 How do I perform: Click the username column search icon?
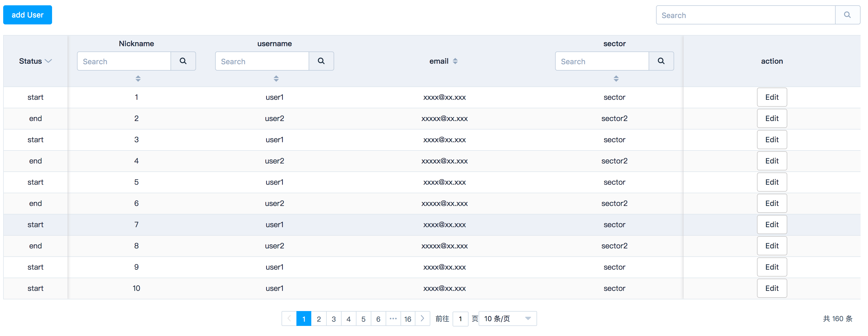click(321, 61)
